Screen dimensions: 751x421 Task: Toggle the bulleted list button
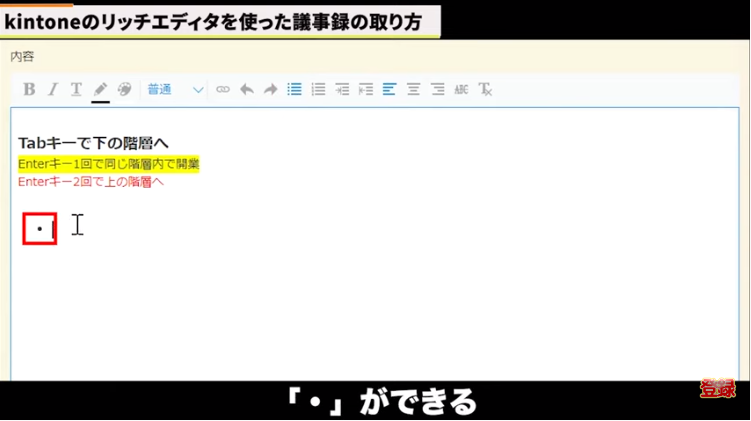tap(295, 90)
